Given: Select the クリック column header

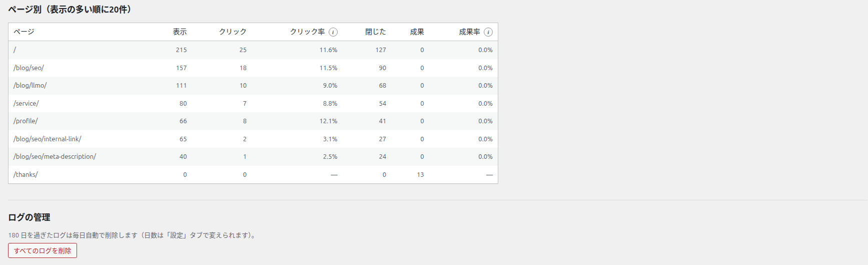Looking at the screenshot, I should coord(233,32).
